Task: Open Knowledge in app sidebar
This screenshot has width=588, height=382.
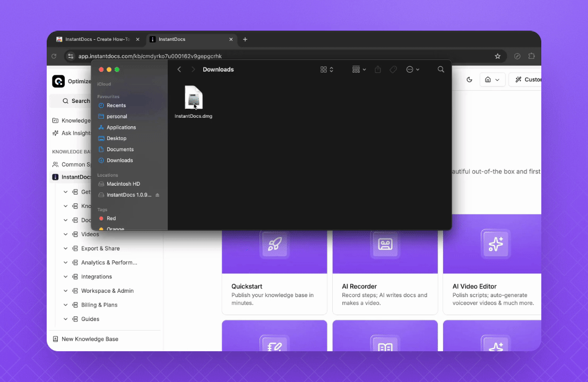Action: point(71,120)
